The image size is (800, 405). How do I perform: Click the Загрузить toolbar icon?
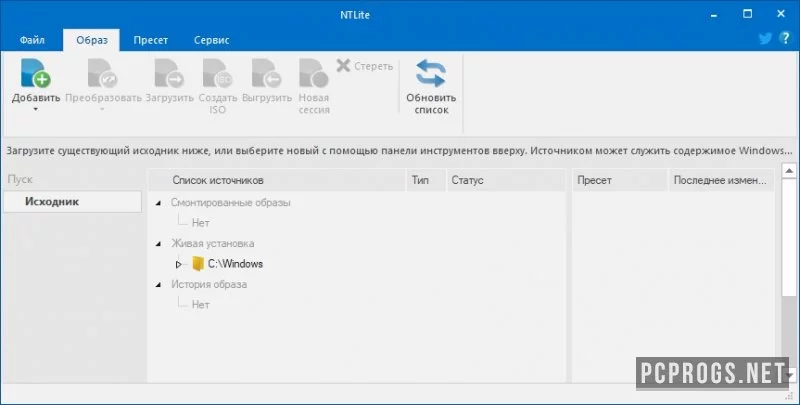point(169,73)
